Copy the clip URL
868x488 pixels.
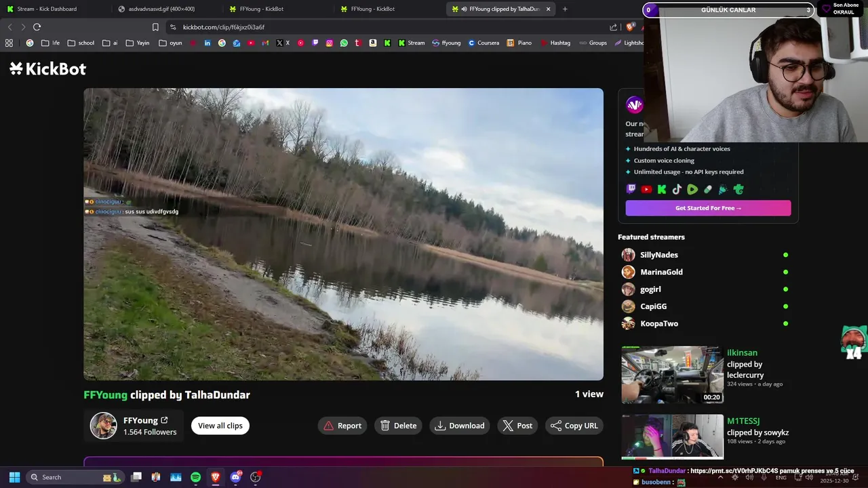[574, 426]
